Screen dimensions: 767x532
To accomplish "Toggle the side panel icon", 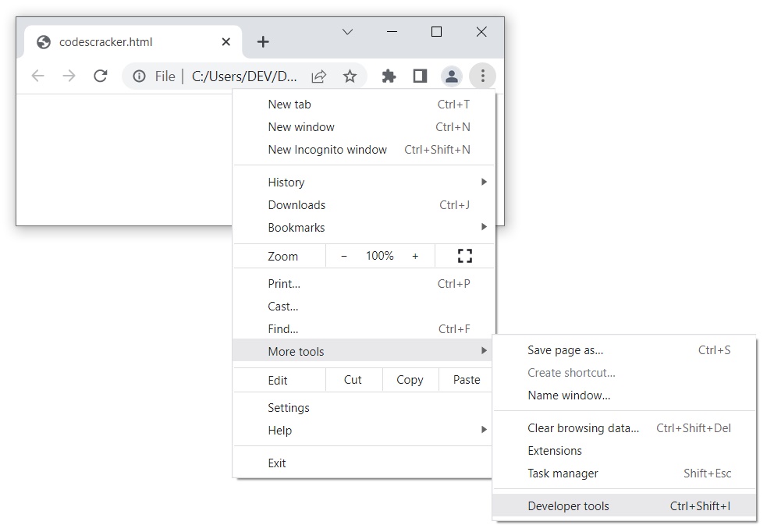I will (420, 76).
